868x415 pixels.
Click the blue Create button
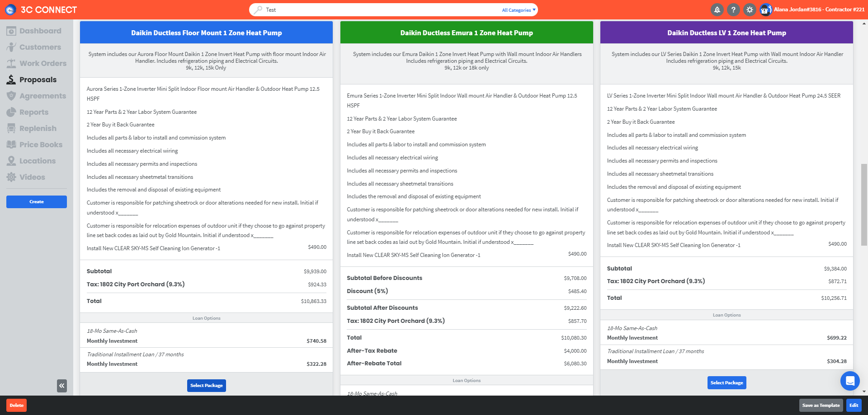(x=37, y=202)
